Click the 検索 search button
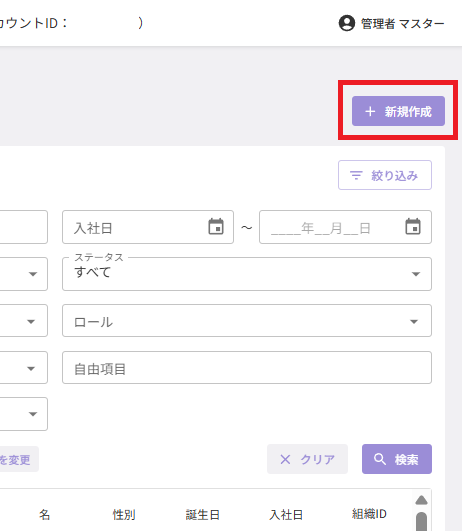This screenshot has width=462, height=531. click(x=397, y=459)
